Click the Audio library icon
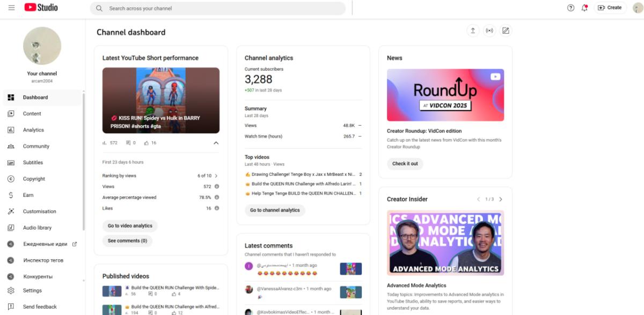The width and height of the screenshot is (644, 315). pyautogui.click(x=11, y=228)
